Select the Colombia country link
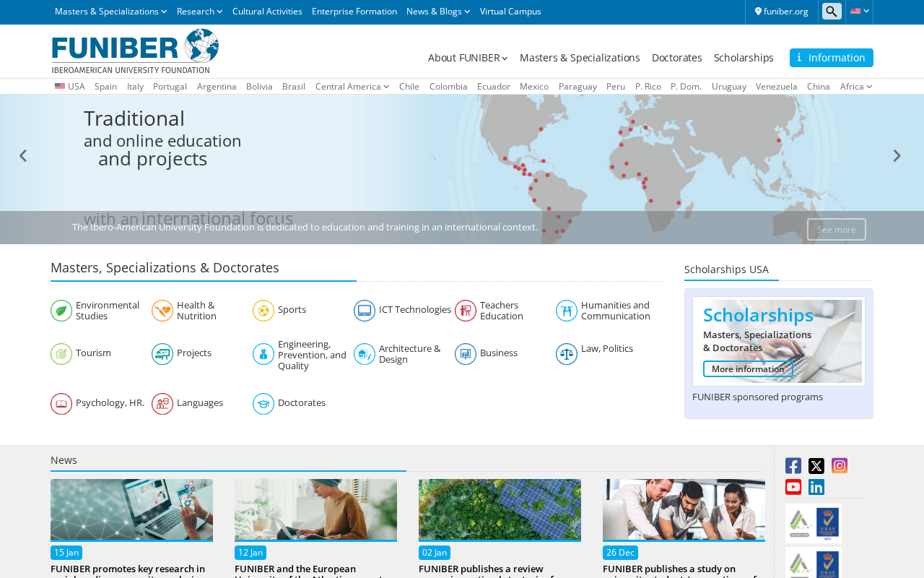The image size is (924, 578). [x=448, y=87]
